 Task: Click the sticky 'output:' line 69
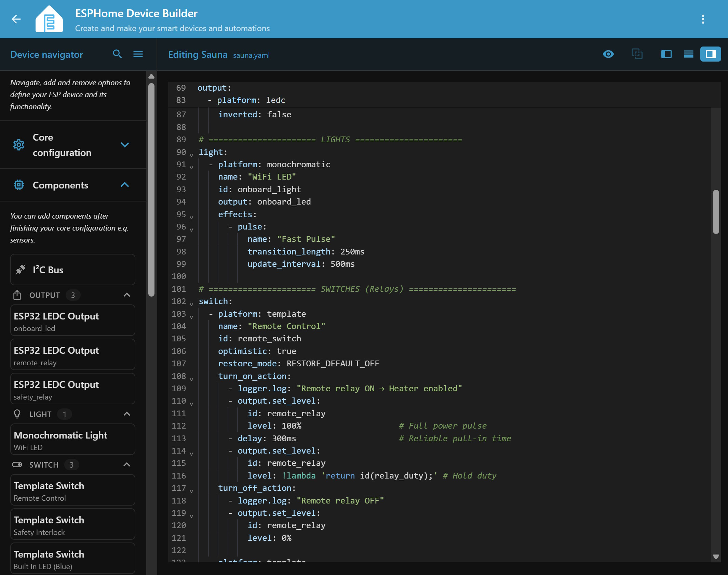214,88
